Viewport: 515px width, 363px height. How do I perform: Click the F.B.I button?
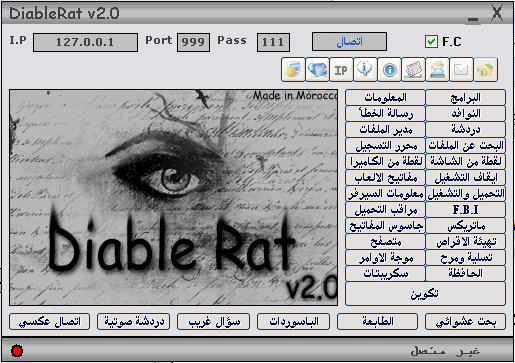[466, 209]
